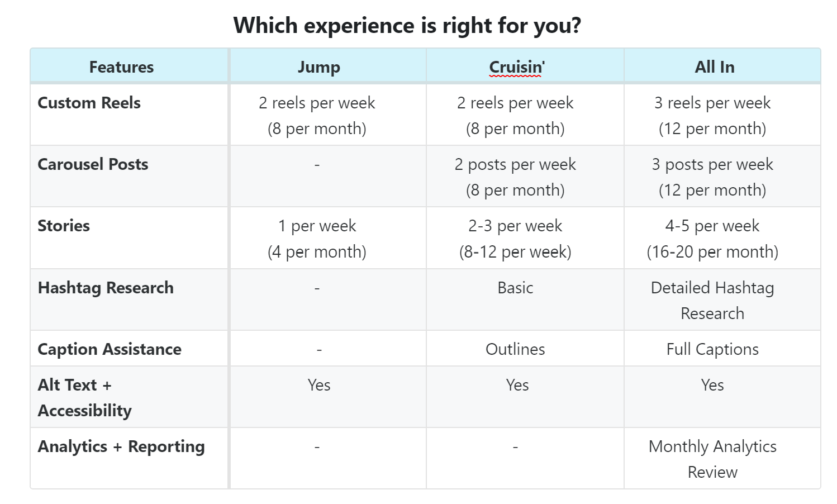This screenshot has height=504, width=837.
Task: Click the Basic hashtag research cell
Action: [515, 288]
